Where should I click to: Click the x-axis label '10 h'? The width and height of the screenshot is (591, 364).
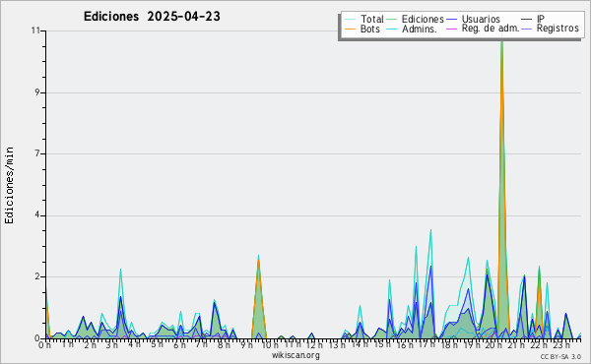(x=269, y=344)
